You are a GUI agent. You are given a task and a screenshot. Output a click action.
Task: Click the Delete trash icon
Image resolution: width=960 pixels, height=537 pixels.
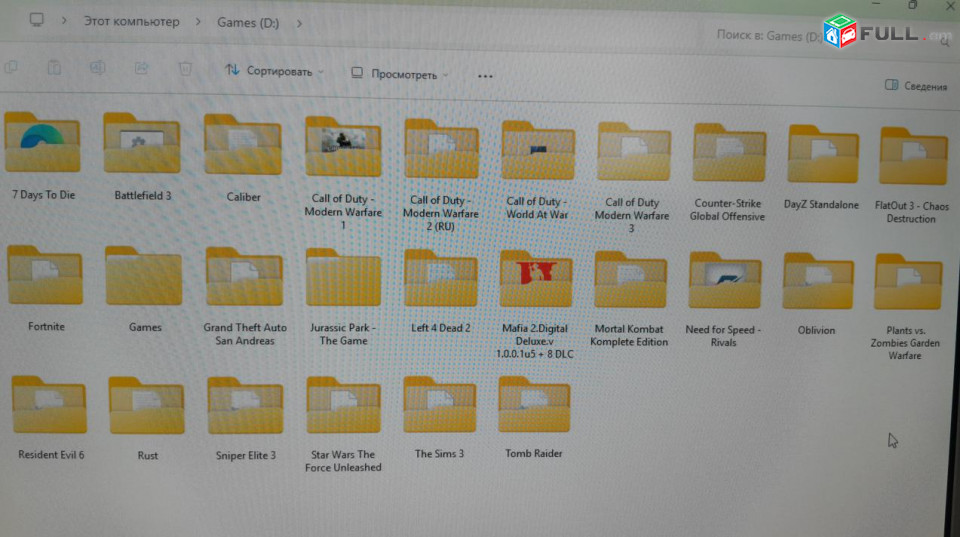pyautogui.click(x=185, y=69)
